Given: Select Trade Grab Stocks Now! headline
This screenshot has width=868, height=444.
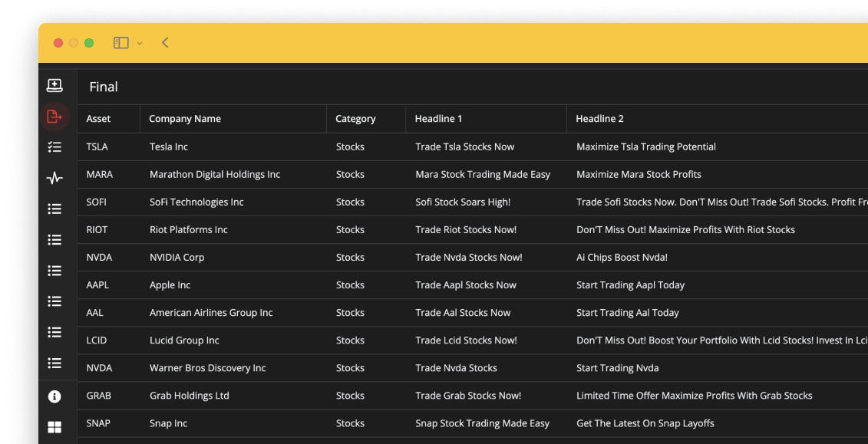Looking at the screenshot, I should (x=468, y=396).
